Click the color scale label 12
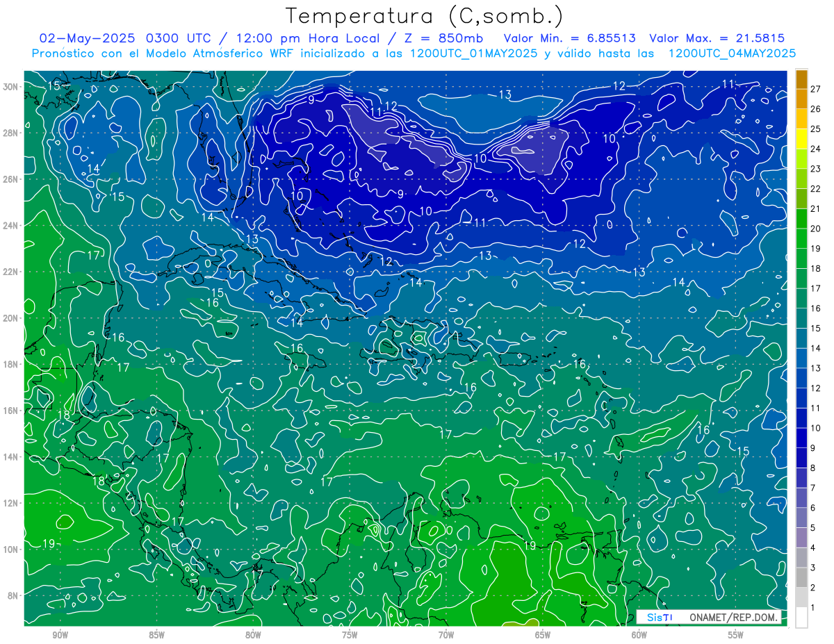Viewport: 834px width, 644px height. click(816, 388)
